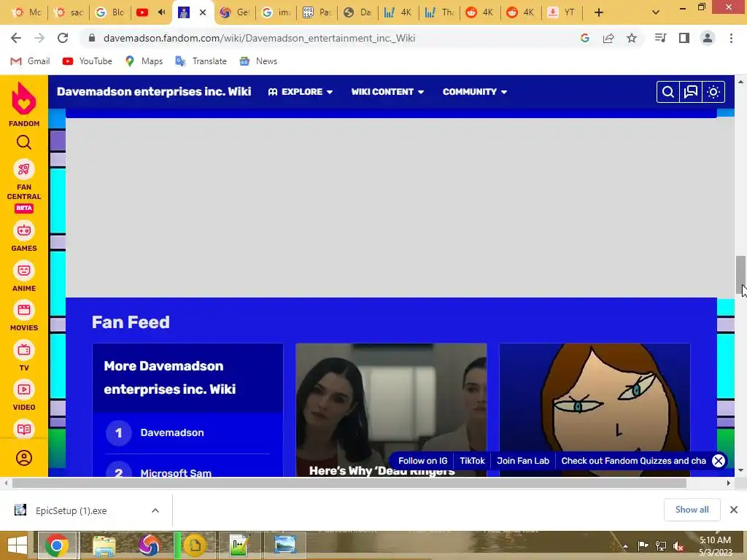The width and height of the screenshot is (747, 560).
Task: Open Translate bookmark
Action: click(x=201, y=61)
